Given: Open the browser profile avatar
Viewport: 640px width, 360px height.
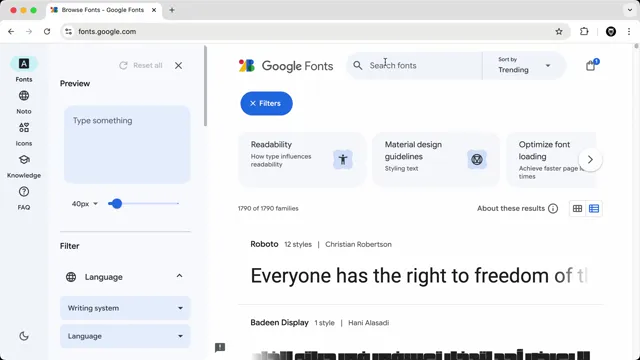Looking at the screenshot, I should click(x=611, y=31).
